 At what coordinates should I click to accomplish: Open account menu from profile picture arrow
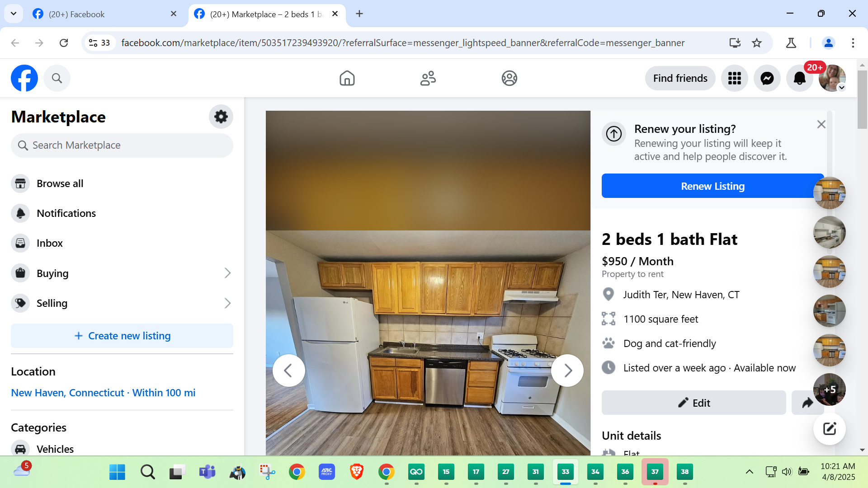click(841, 88)
